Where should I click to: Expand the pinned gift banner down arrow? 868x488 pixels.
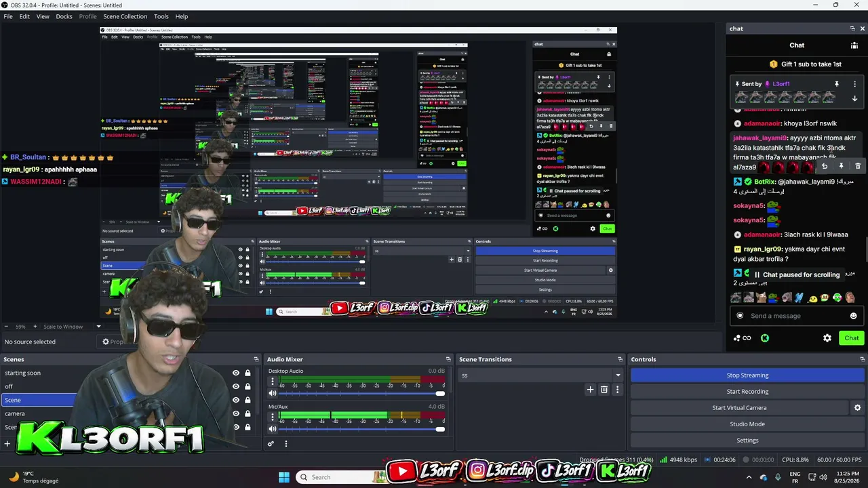(854, 98)
